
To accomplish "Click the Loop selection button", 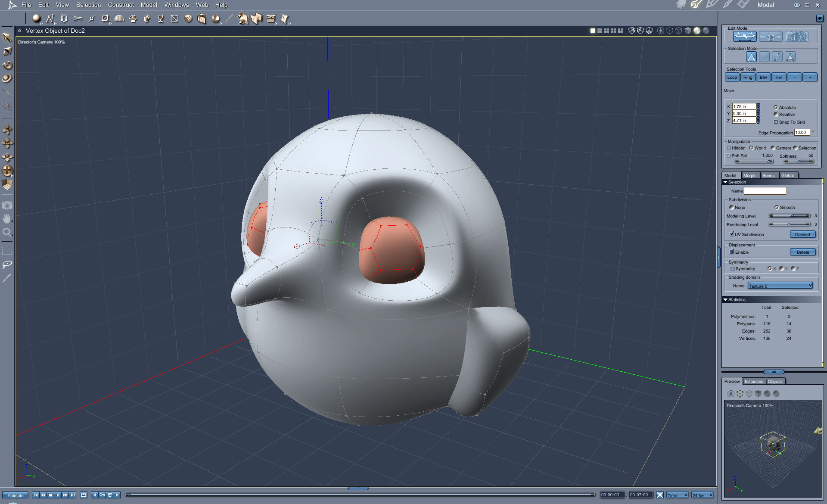I will click(x=732, y=77).
